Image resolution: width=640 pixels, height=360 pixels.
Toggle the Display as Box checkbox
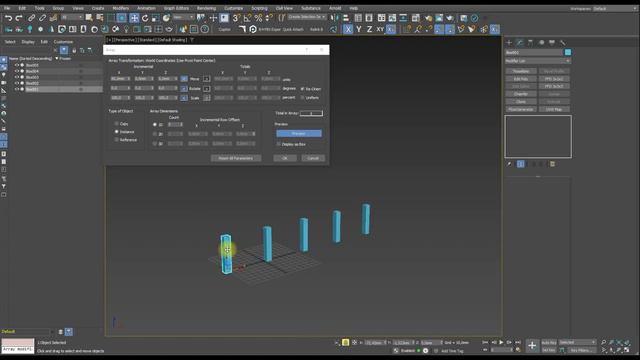279,144
